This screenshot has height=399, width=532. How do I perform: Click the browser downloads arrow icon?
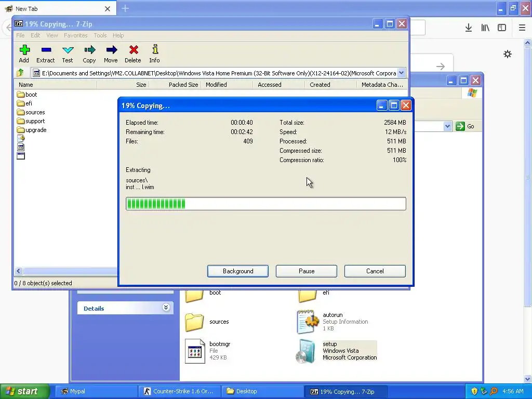[469, 28]
